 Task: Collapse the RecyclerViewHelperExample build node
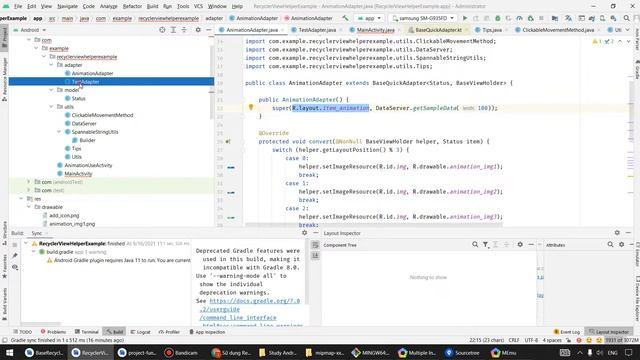[26, 243]
